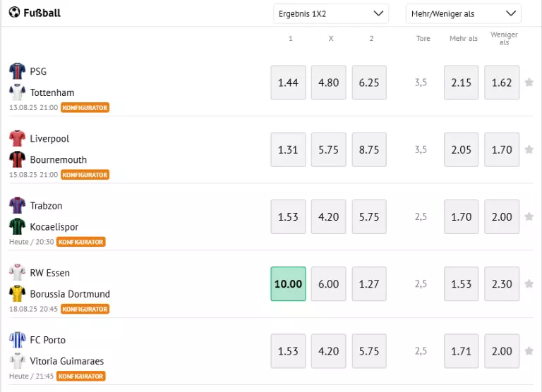Select draw odds 5.75 for Liverpool match
Screen dimensions: 542x392
pos(328,149)
